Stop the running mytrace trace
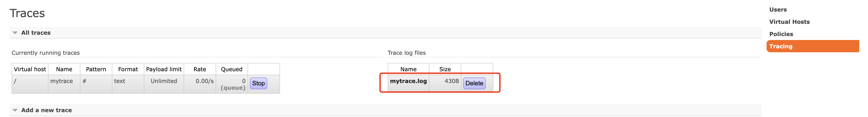Screen dimensions: 868x117 pos(258,83)
